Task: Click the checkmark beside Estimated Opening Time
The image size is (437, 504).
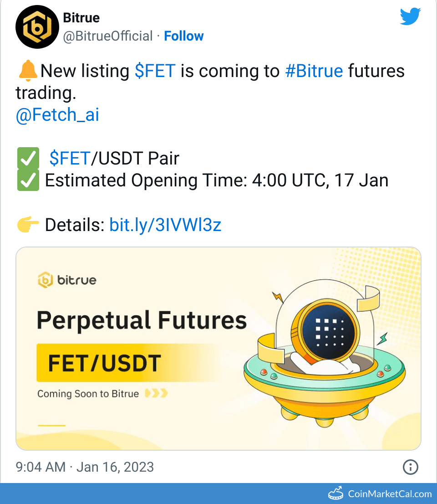Action: coord(28,180)
